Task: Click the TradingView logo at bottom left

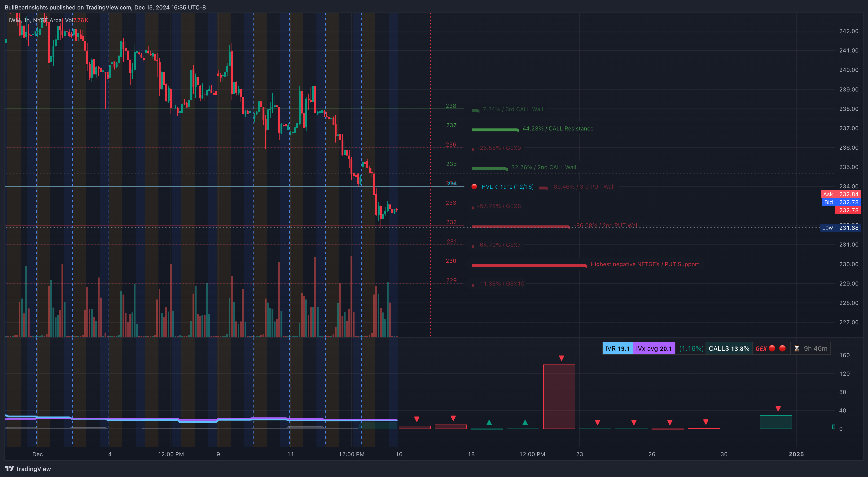Action: [x=28, y=468]
